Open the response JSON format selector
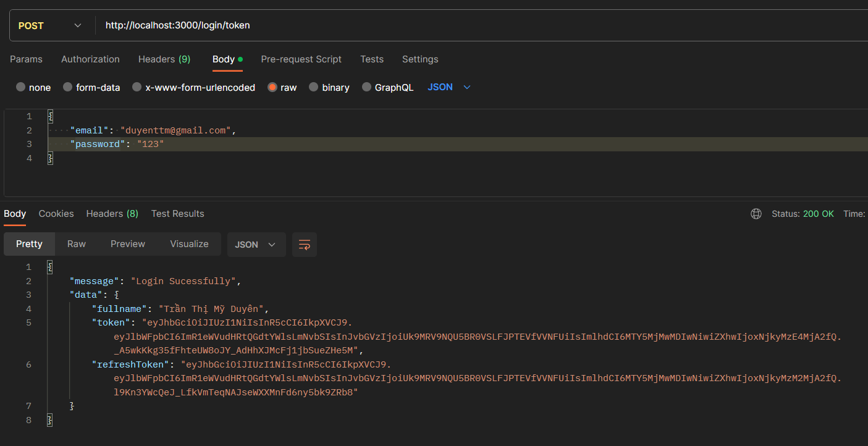Viewport: 868px width, 446px height. point(256,245)
